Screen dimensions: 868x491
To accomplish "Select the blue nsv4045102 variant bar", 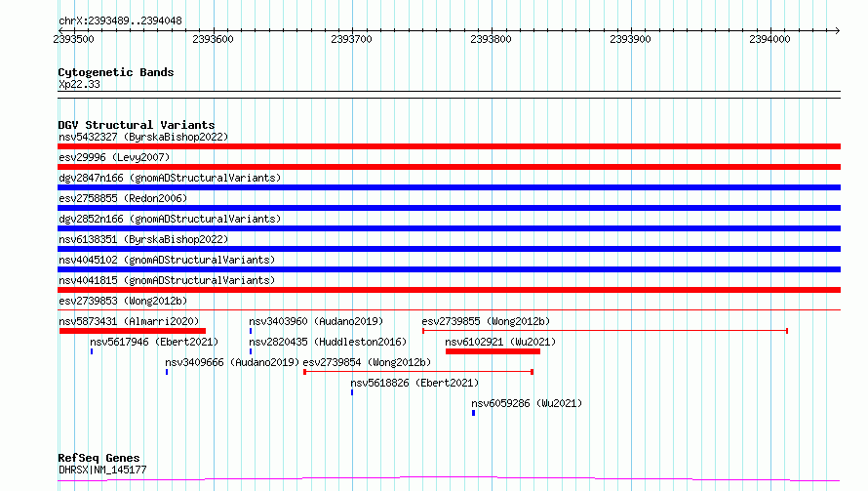I will [x=449, y=269].
